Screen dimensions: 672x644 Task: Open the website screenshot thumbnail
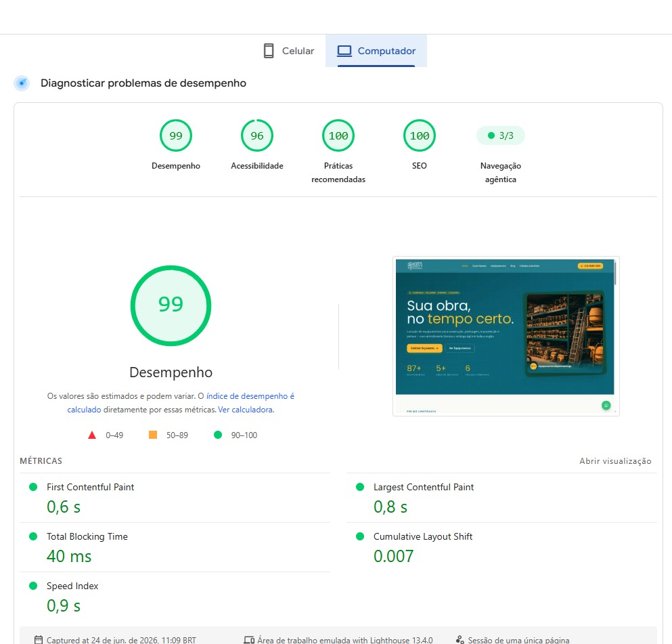pyautogui.click(x=506, y=336)
